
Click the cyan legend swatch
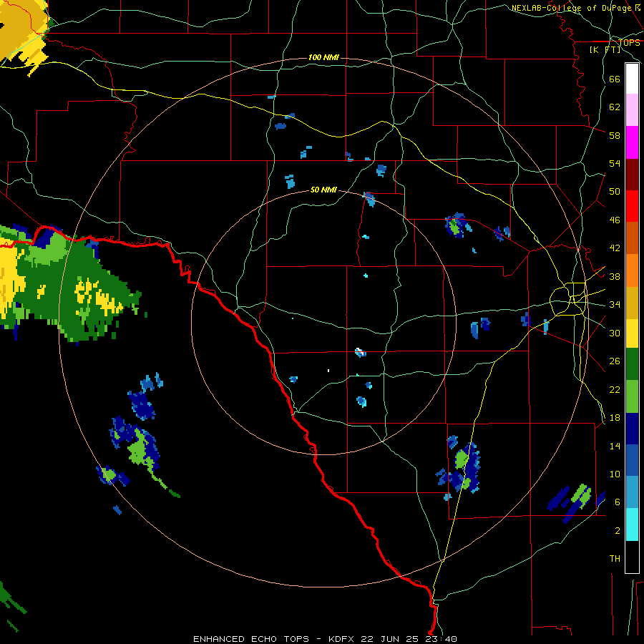click(x=632, y=525)
